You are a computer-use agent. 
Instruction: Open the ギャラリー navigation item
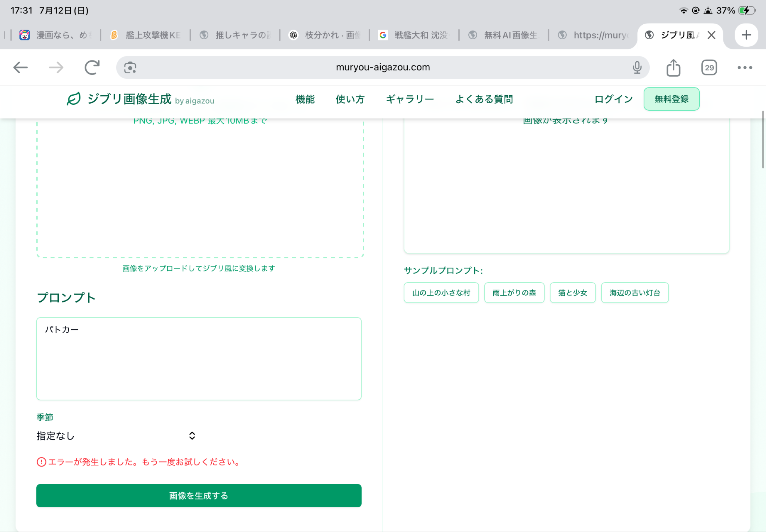pyautogui.click(x=410, y=99)
